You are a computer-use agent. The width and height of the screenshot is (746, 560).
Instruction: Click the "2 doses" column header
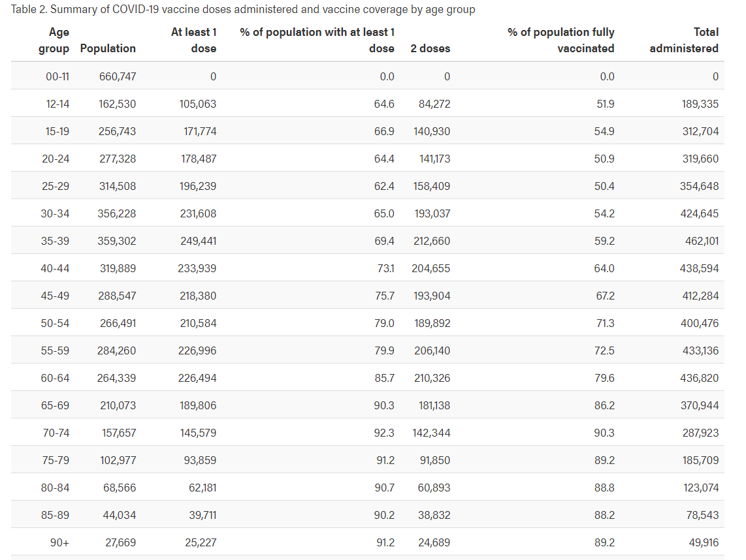(x=430, y=48)
